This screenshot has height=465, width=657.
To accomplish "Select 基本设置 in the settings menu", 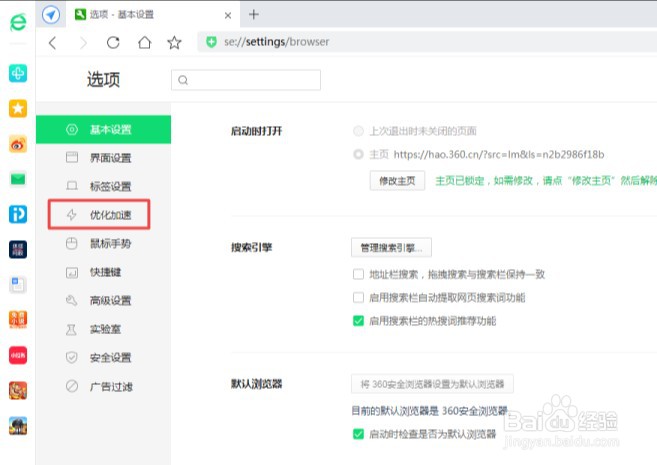I will point(103,129).
